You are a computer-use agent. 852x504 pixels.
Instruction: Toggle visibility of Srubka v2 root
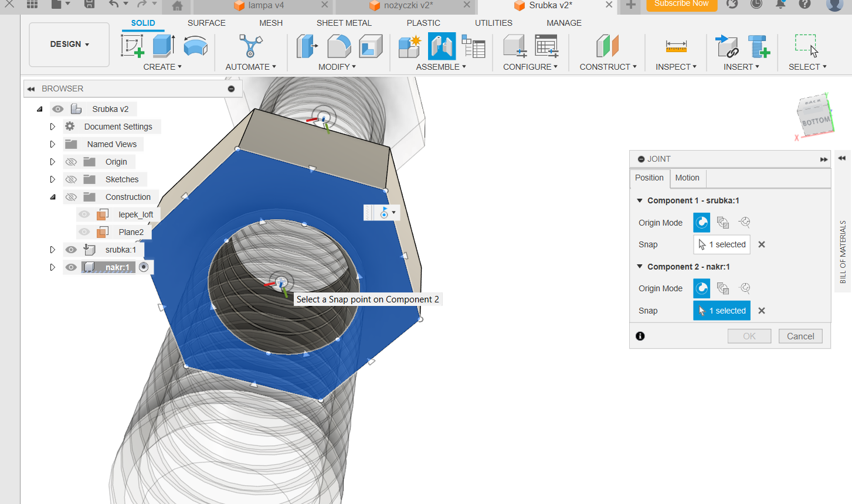click(x=57, y=109)
